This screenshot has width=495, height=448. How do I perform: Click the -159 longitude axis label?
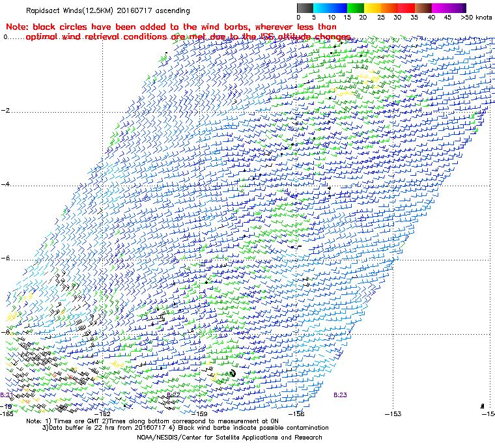pyautogui.click(x=199, y=413)
